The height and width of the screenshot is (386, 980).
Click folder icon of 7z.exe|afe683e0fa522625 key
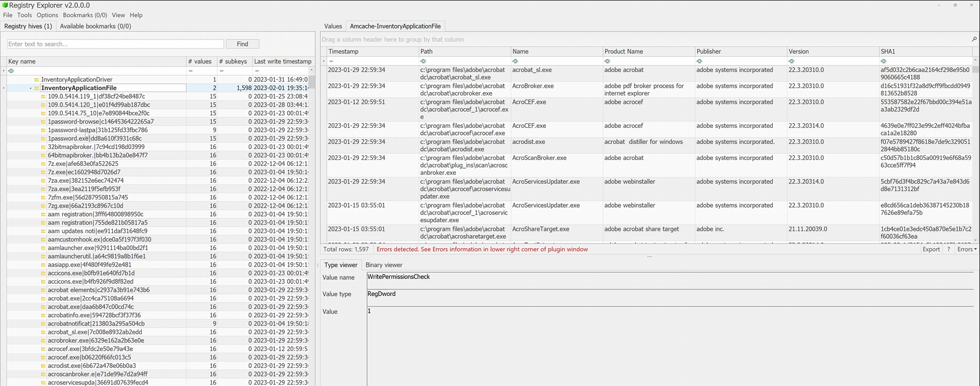click(43, 164)
